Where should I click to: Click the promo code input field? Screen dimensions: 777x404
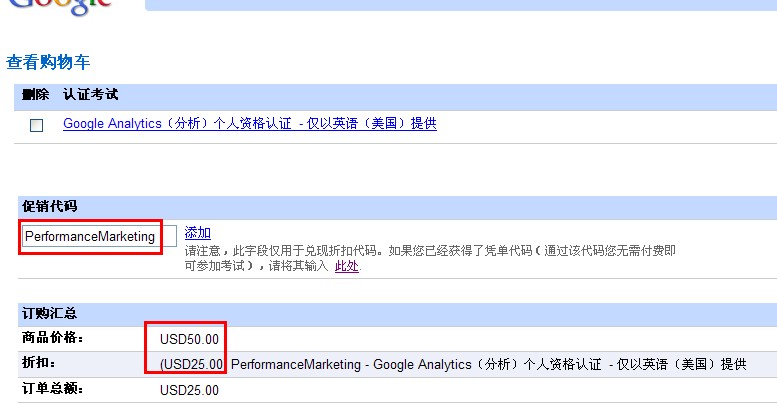[x=99, y=236]
